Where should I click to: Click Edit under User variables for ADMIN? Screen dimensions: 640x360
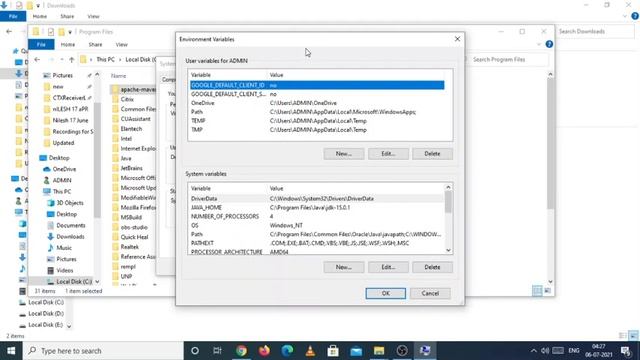coord(388,154)
